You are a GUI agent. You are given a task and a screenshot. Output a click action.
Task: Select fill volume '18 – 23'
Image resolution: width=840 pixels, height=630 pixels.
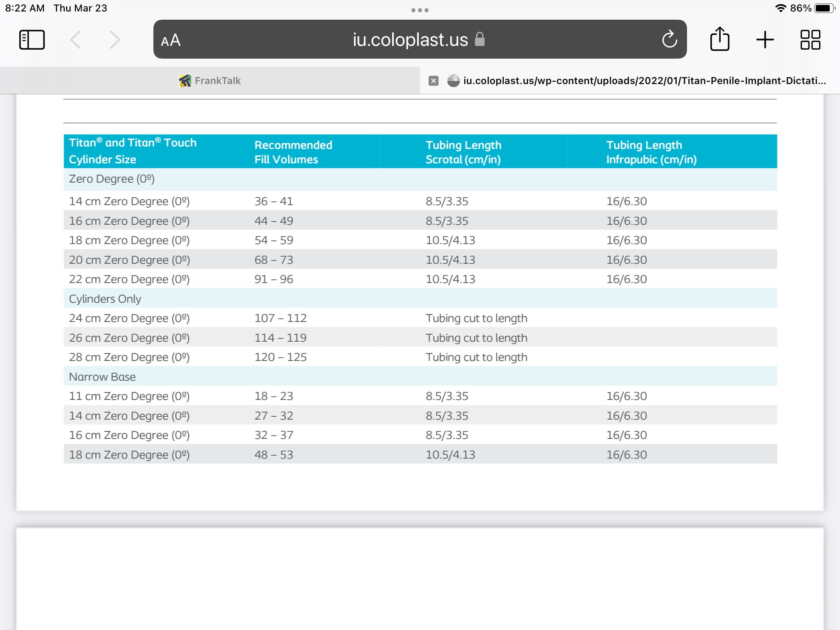pyautogui.click(x=274, y=396)
